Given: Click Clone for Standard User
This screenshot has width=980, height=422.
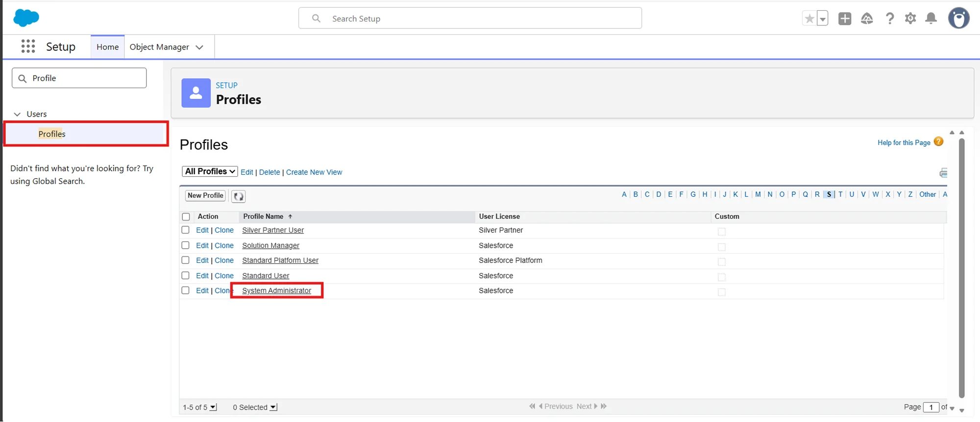Looking at the screenshot, I should (x=224, y=276).
